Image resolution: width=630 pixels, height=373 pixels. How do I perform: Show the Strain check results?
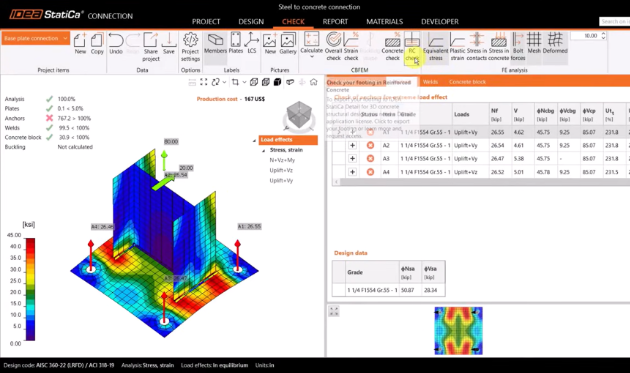[x=351, y=47]
